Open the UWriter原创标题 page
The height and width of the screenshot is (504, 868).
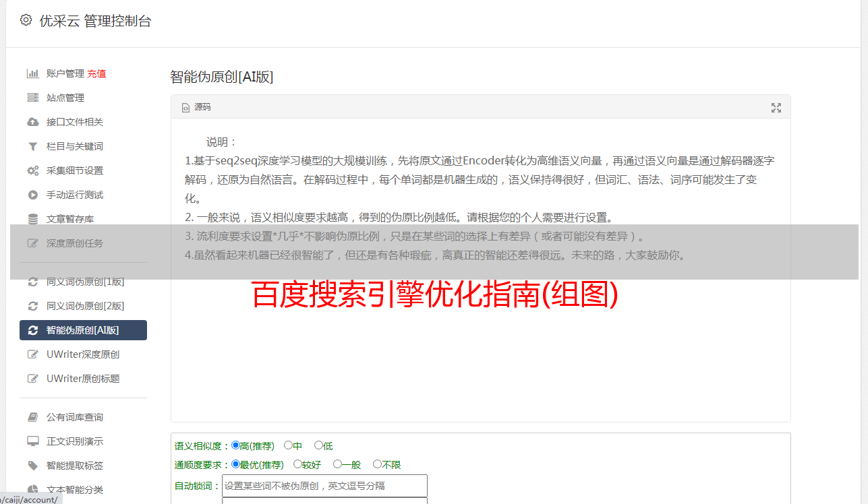click(83, 379)
